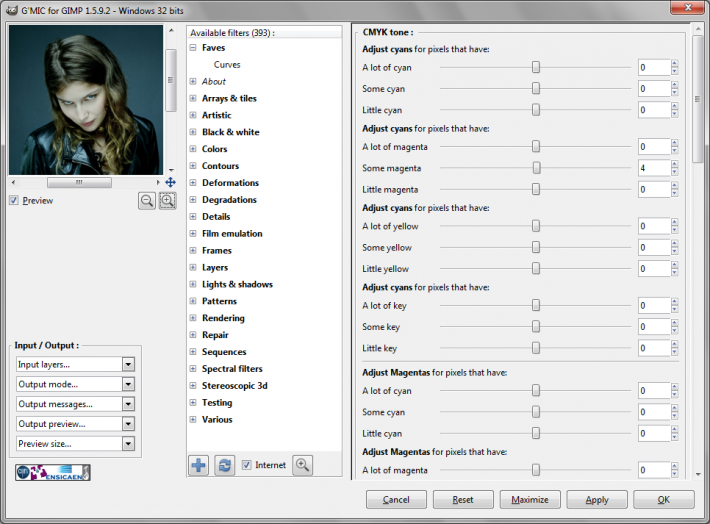This screenshot has height=524, width=710.
Task: Expand the Layers category
Action: pos(193,267)
